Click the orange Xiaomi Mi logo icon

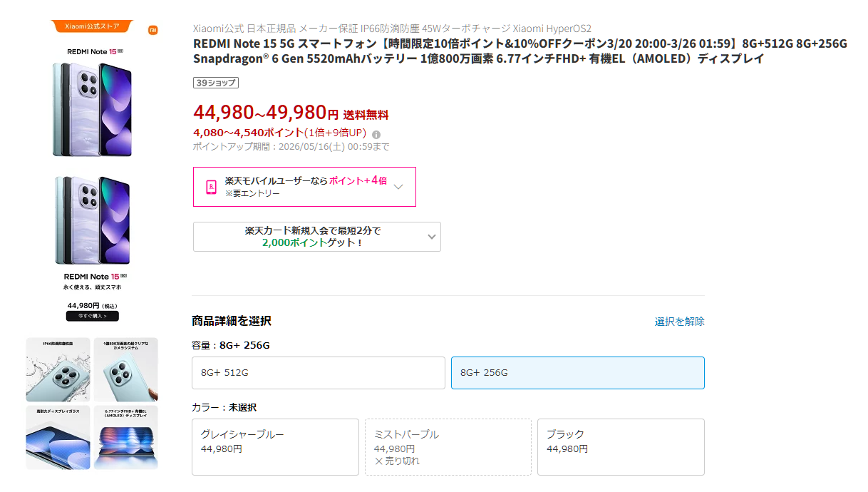pyautogui.click(x=153, y=30)
